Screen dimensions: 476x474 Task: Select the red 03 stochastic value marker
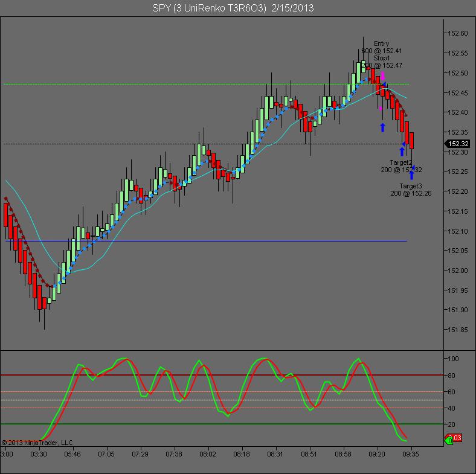tap(457, 438)
